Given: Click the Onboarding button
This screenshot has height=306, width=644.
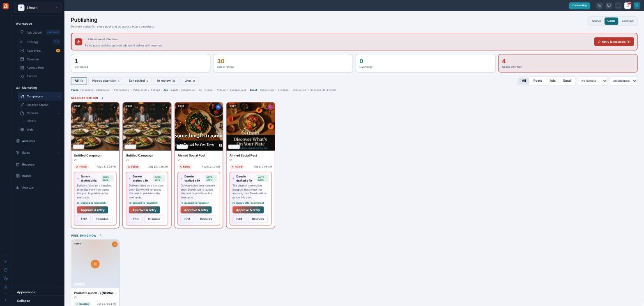Looking at the screenshot, I should pos(580,5).
